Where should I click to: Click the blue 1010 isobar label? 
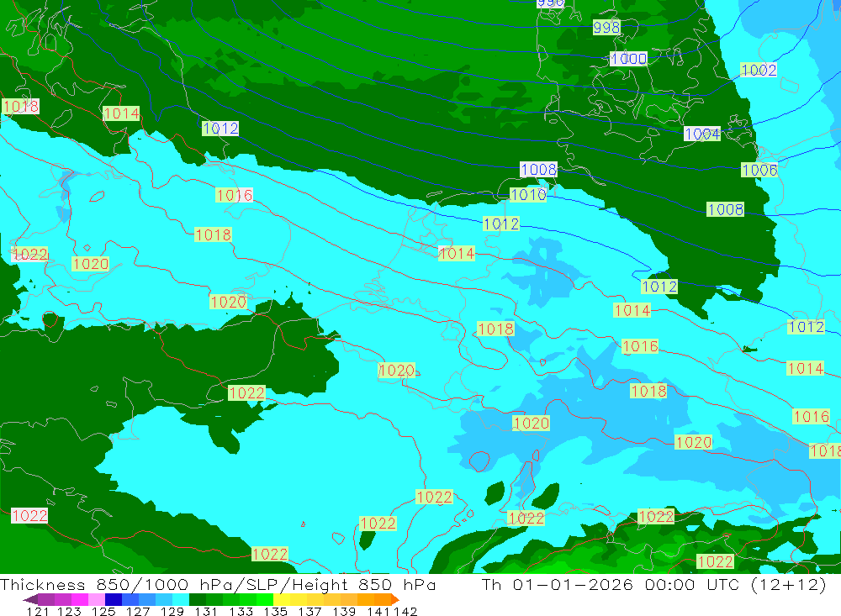(x=528, y=195)
